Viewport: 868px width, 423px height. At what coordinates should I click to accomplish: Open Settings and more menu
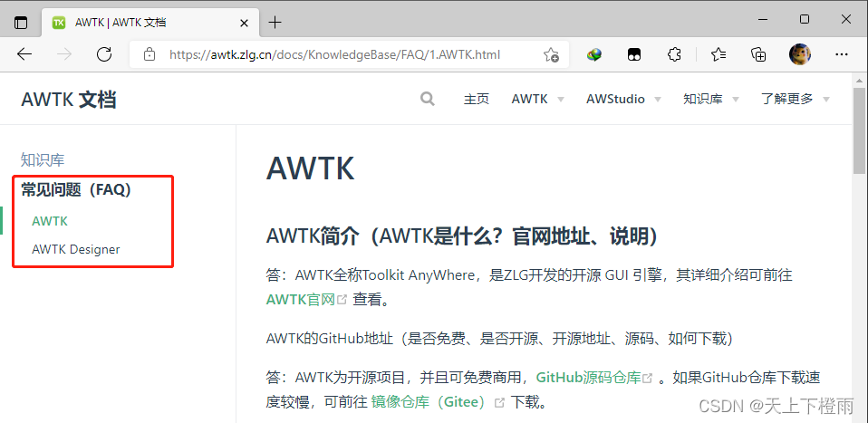click(842, 54)
